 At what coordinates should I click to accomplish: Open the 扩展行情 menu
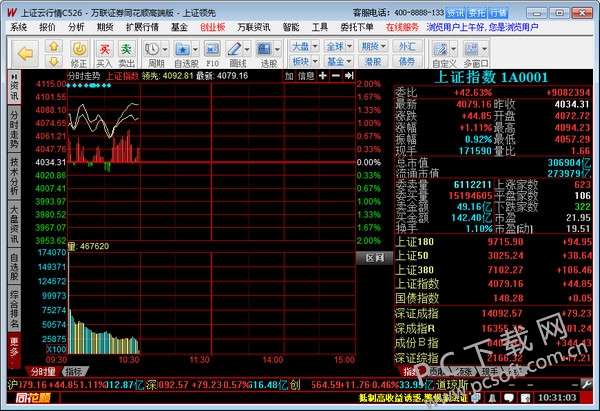coord(142,27)
